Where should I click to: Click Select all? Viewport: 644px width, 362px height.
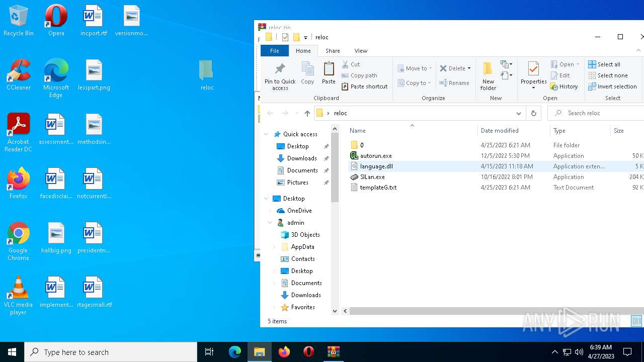click(x=604, y=64)
